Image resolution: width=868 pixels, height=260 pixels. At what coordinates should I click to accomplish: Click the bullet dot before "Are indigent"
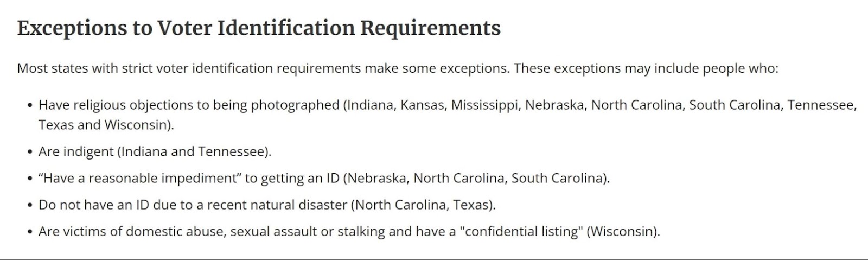30,152
